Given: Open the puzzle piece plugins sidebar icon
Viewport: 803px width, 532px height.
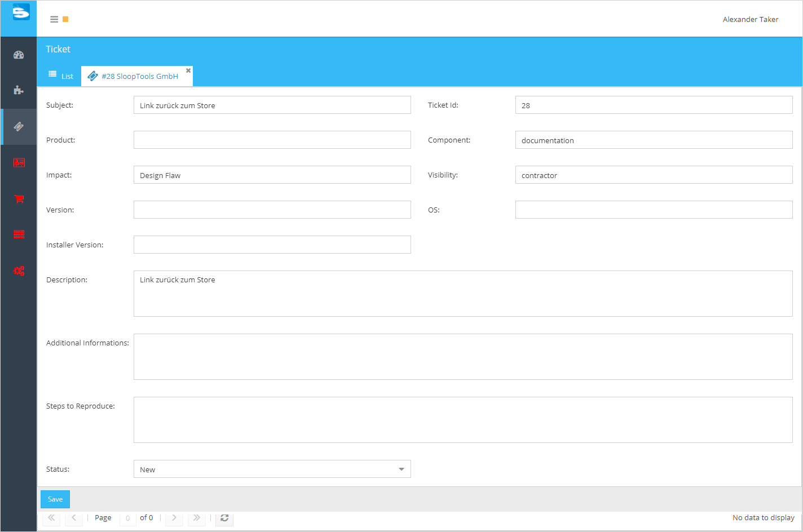Looking at the screenshot, I should [x=19, y=90].
